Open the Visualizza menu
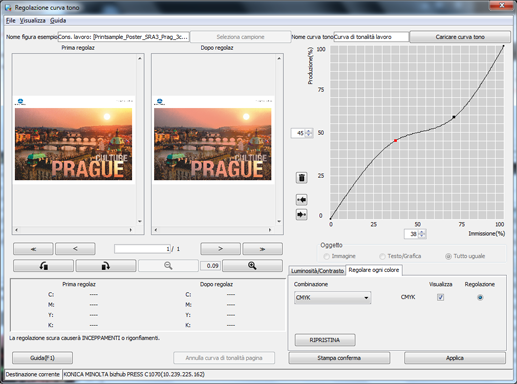The width and height of the screenshot is (517, 384). (32, 21)
